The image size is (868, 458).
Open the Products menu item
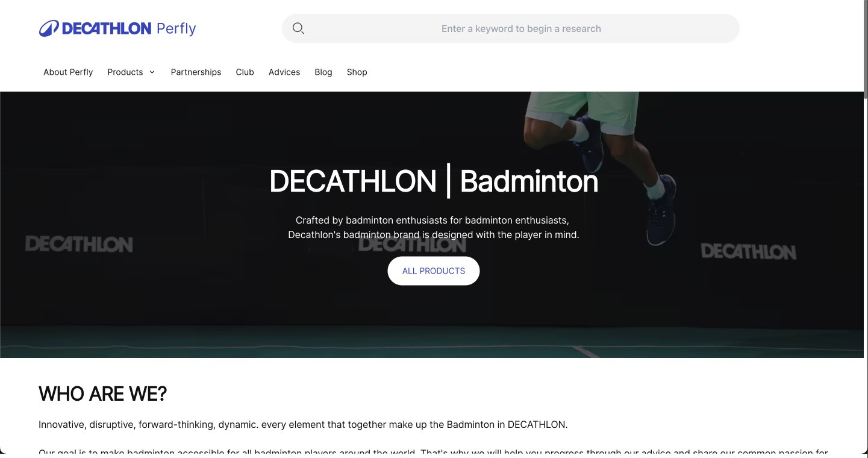click(x=125, y=72)
